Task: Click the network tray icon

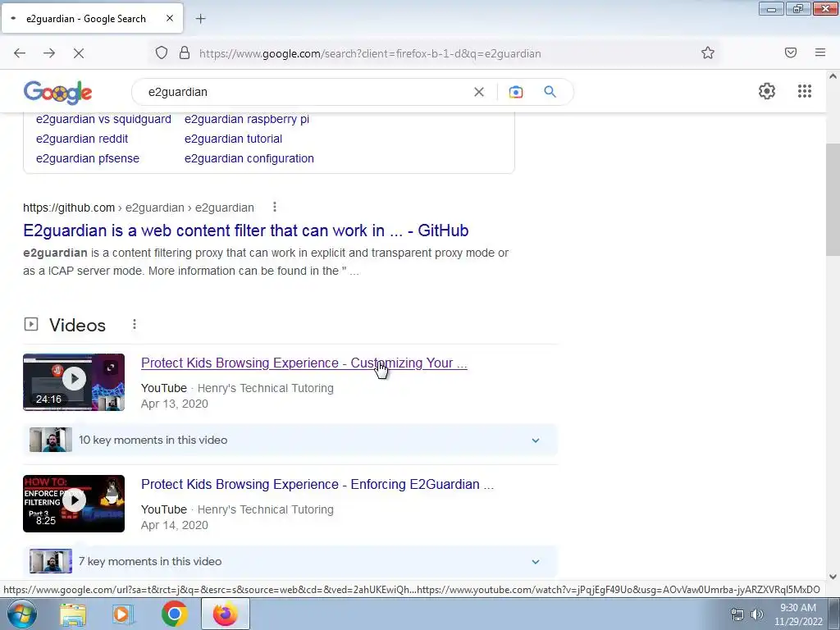Action: pyautogui.click(x=737, y=614)
